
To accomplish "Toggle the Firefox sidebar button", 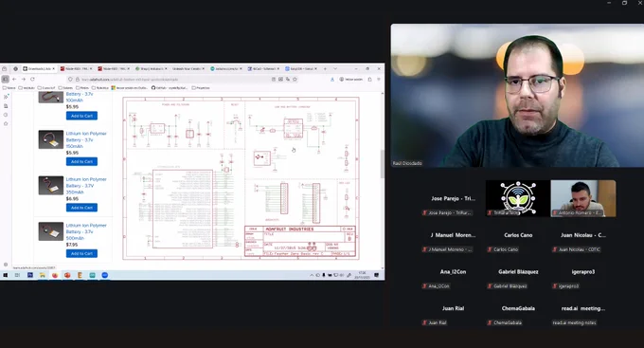I will pos(6,79).
